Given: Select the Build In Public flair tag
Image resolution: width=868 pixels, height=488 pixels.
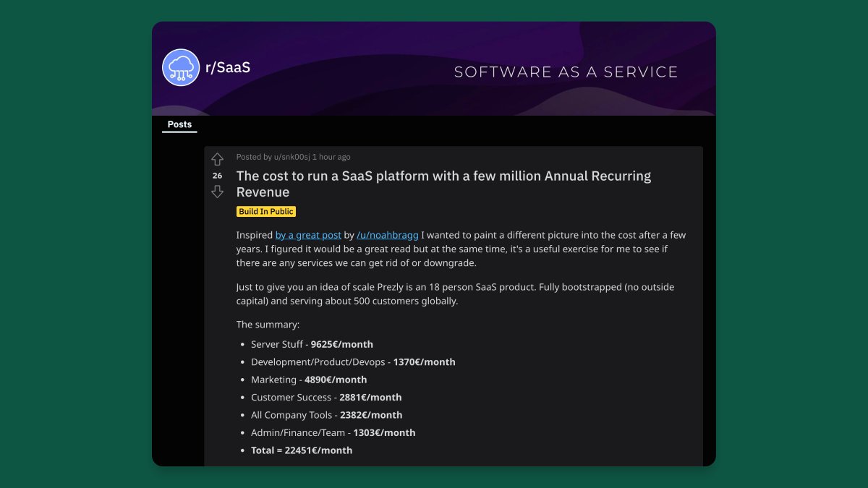Looking at the screenshot, I should [x=266, y=212].
